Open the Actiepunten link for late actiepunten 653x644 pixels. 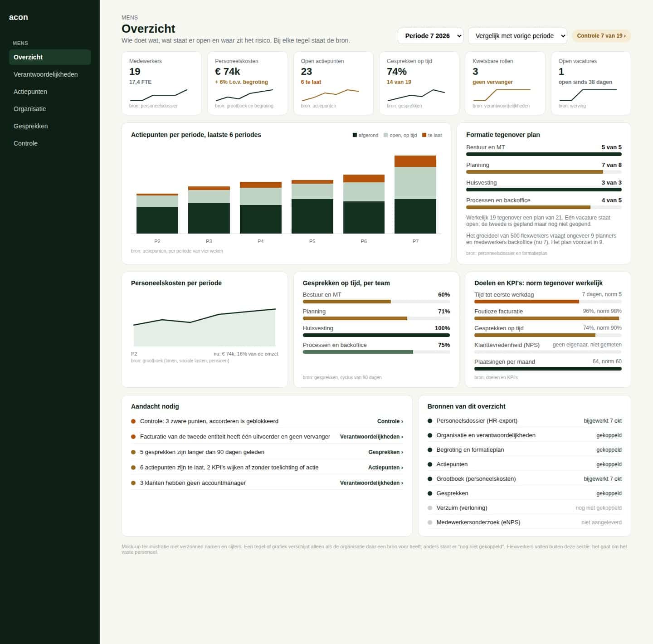[x=385, y=468]
